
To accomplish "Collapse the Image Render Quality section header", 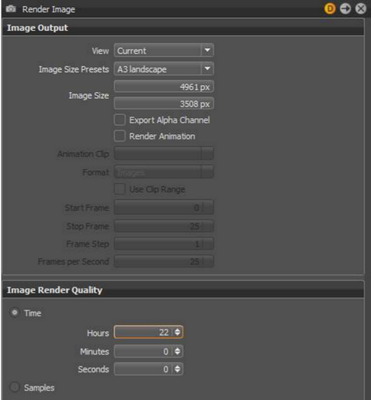I will coord(183,290).
